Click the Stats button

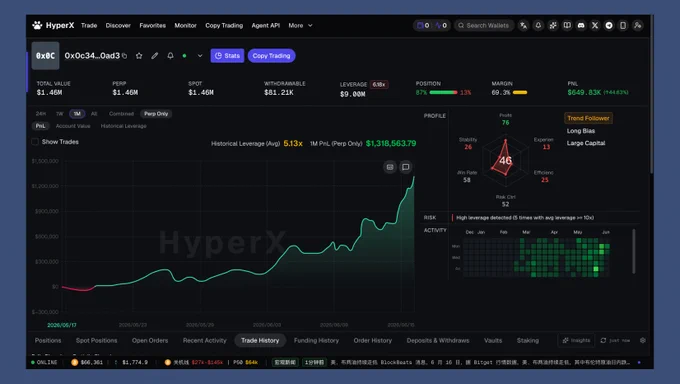tap(227, 56)
